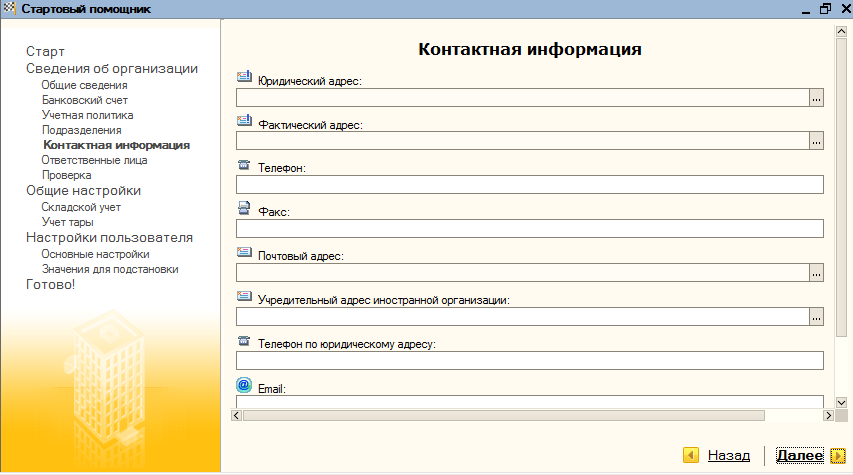Click the fax machine icon beside Факс

244,208
